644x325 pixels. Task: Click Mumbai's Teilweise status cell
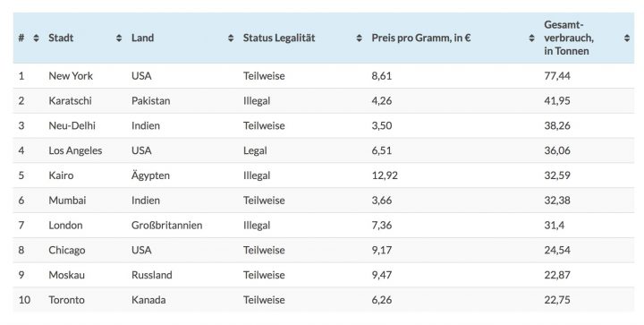264,201
